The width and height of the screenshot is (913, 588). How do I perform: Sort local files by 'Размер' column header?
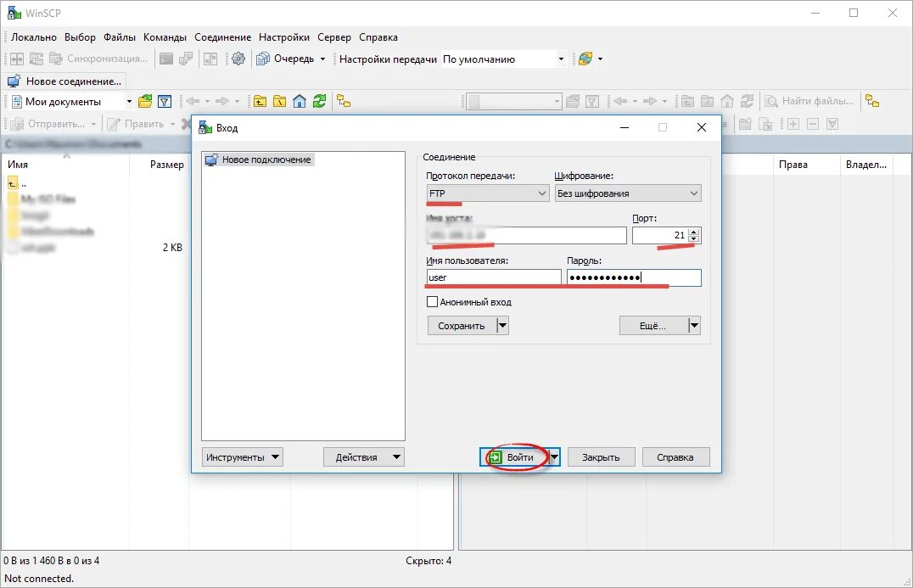pyautogui.click(x=159, y=164)
